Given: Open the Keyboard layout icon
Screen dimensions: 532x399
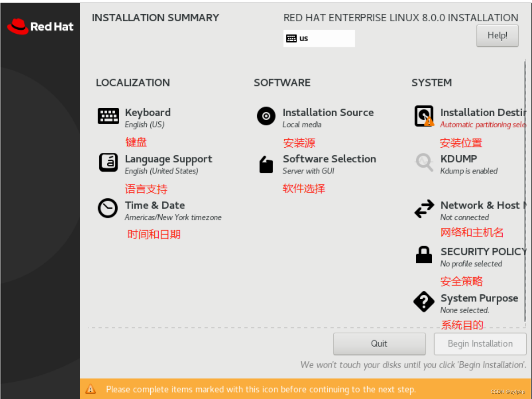Looking at the screenshot, I should point(108,116).
